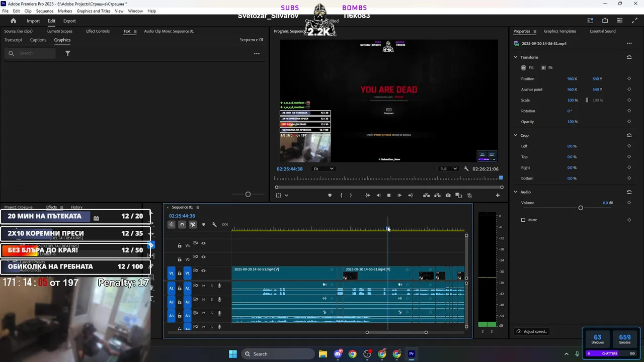Click the Extract button

click(437, 195)
